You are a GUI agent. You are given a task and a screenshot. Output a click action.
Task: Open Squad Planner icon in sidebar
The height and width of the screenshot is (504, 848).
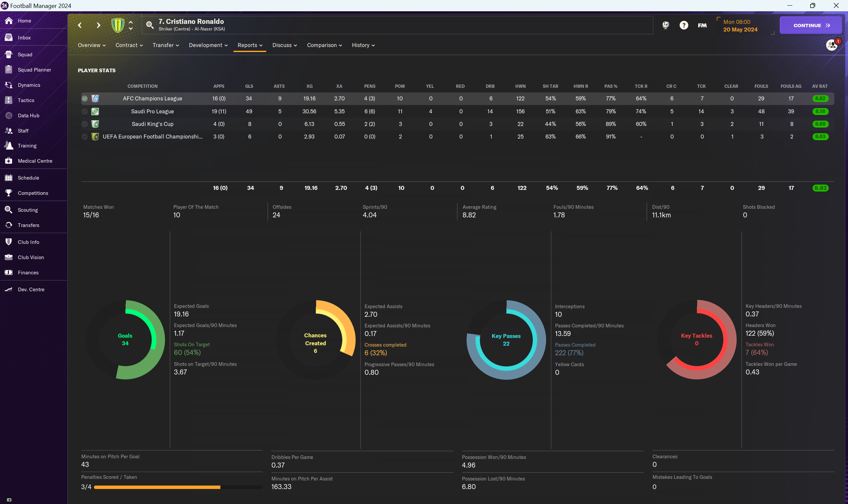tap(9, 70)
